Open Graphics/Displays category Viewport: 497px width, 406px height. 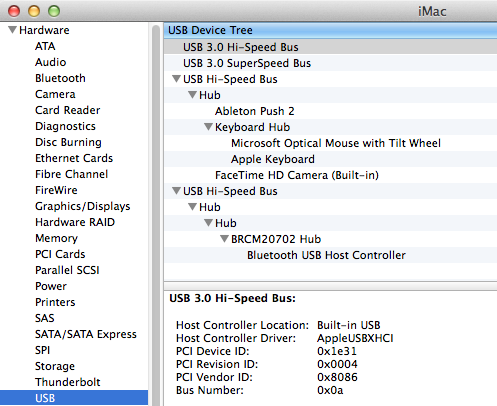(83, 206)
